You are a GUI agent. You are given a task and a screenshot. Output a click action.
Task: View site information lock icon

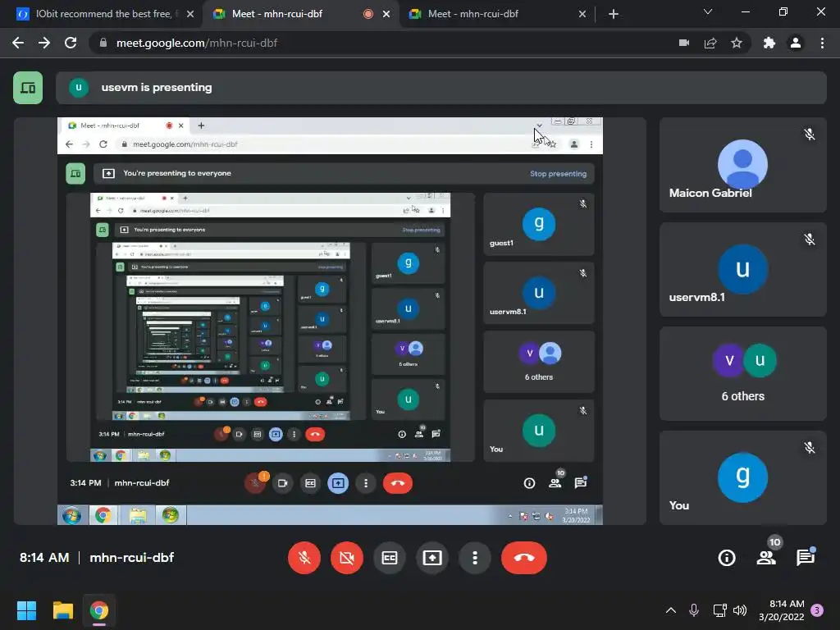pyautogui.click(x=103, y=43)
